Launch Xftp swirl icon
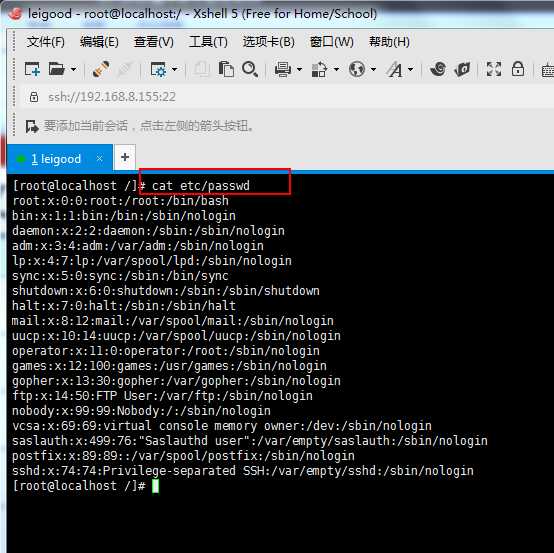 [x=438, y=69]
